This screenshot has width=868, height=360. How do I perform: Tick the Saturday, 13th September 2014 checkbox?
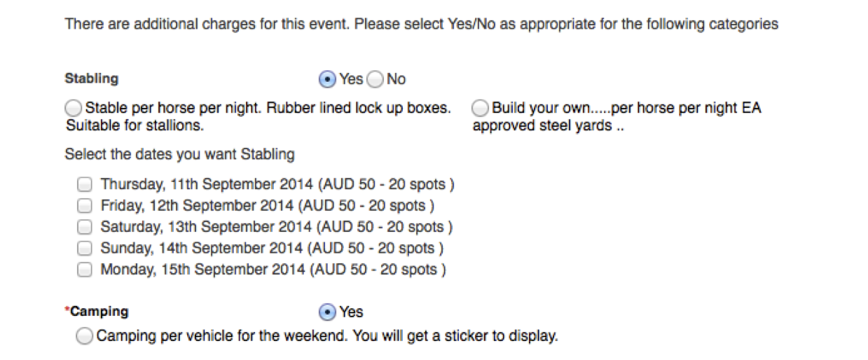[x=85, y=227]
